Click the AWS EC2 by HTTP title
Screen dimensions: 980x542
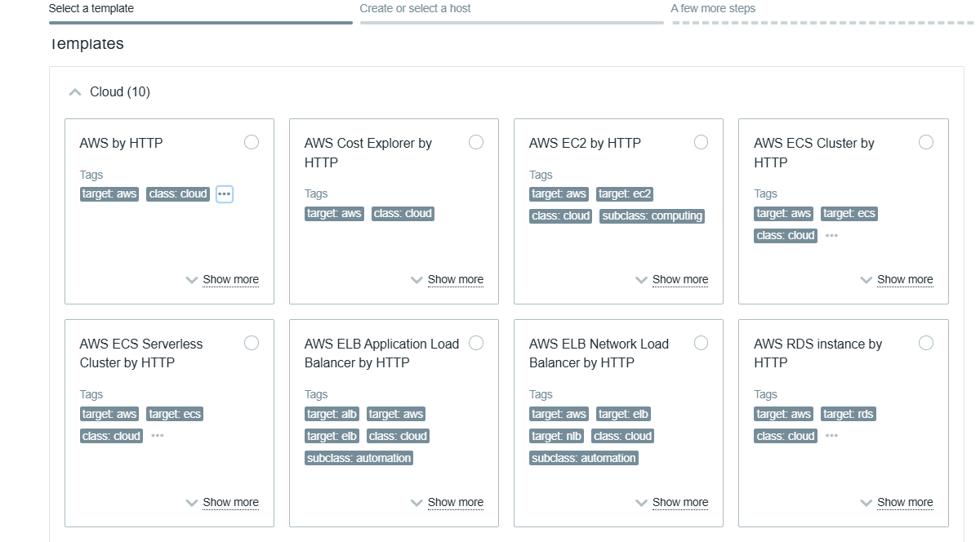[x=585, y=143]
